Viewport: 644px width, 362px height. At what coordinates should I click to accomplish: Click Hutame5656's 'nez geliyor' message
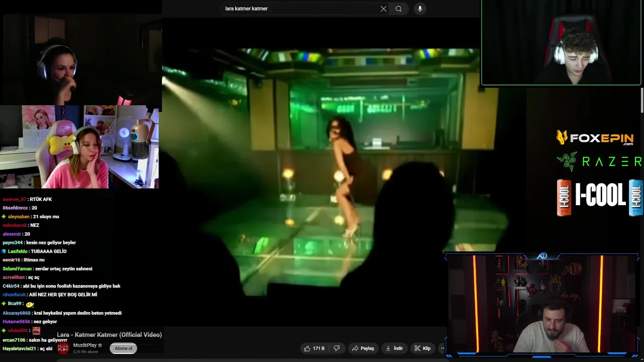tap(45, 322)
